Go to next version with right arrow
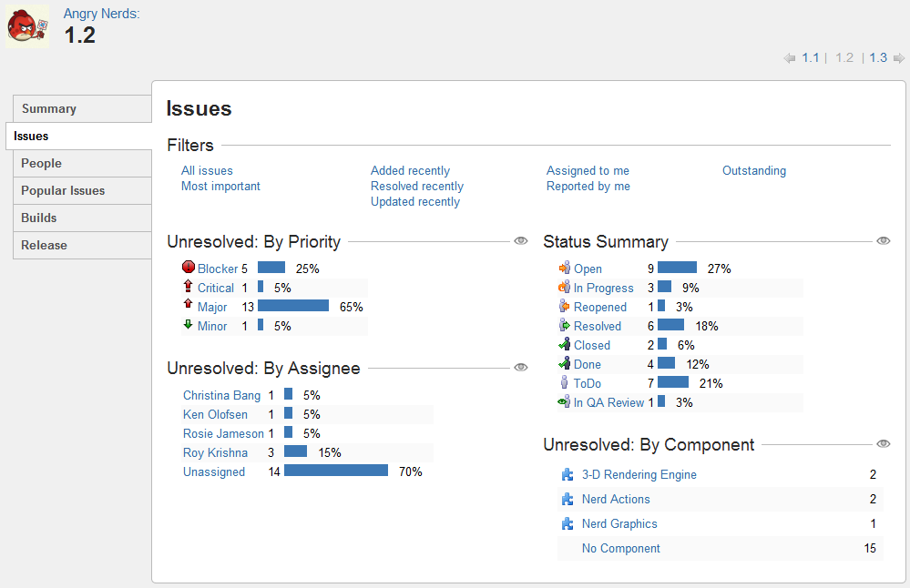This screenshot has width=910, height=588. [899, 58]
